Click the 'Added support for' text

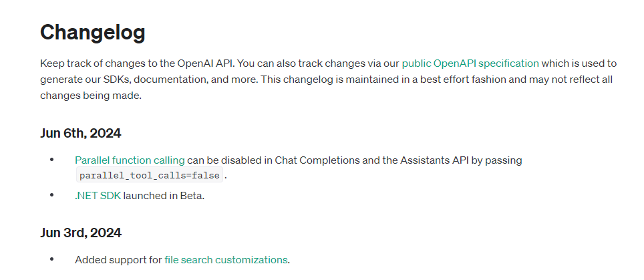[118, 260]
